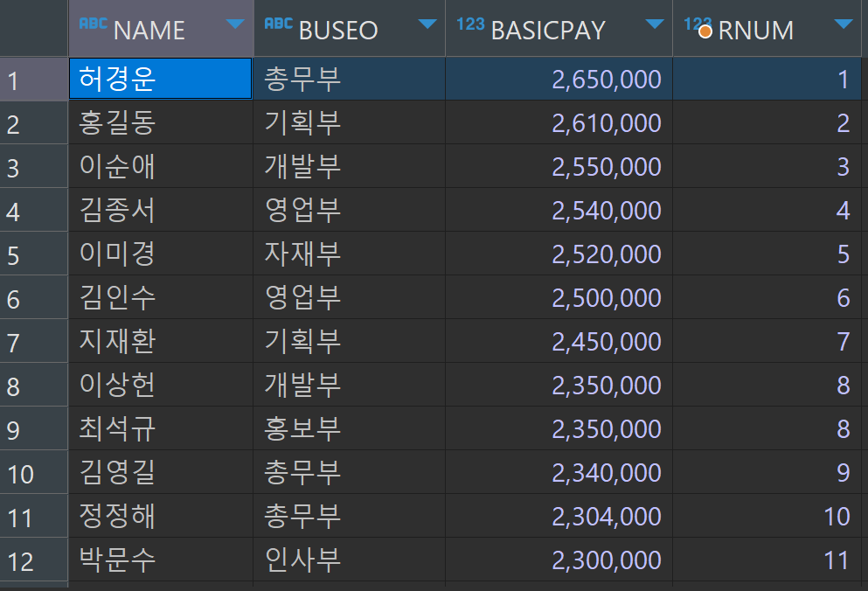Click the name cell 김영길
This screenshot has width=868, height=591.
pyautogui.click(x=161, y=473)
